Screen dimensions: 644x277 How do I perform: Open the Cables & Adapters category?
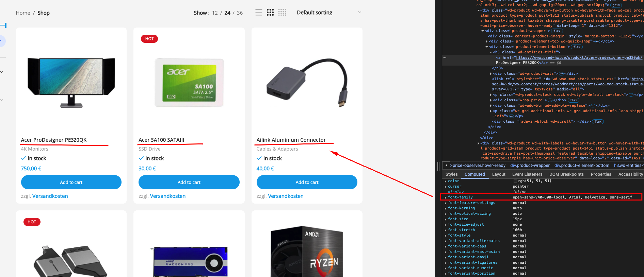pos(277,149)
